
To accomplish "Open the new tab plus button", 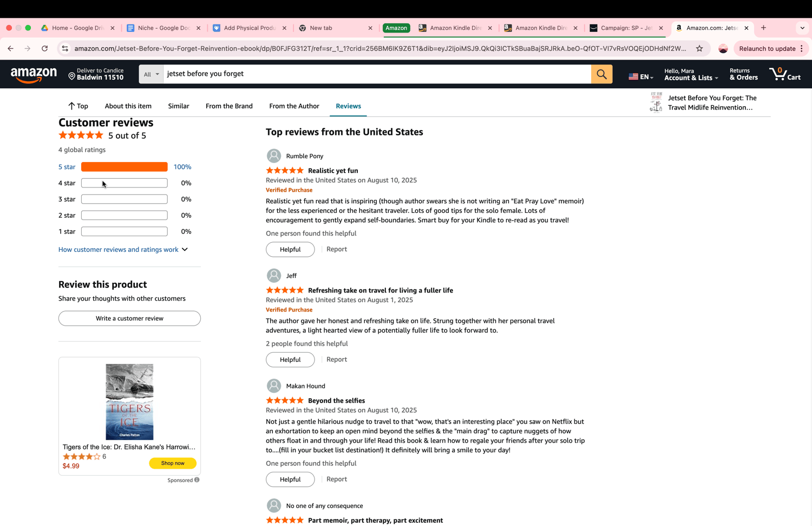I will (763, 28).
